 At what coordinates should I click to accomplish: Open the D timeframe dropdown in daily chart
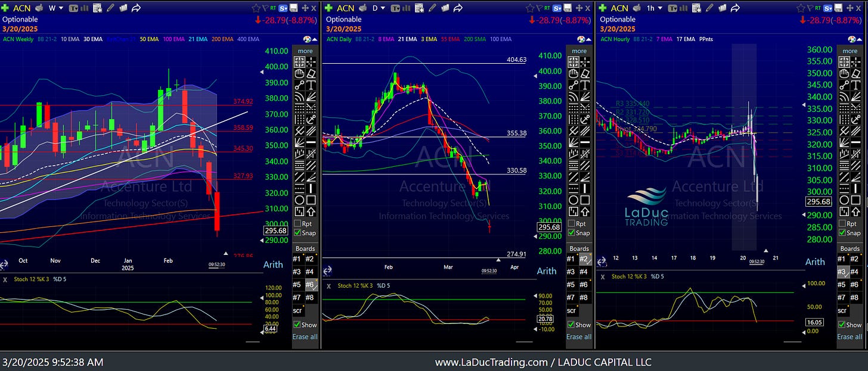pyautogui.click(x=379, y=8)
